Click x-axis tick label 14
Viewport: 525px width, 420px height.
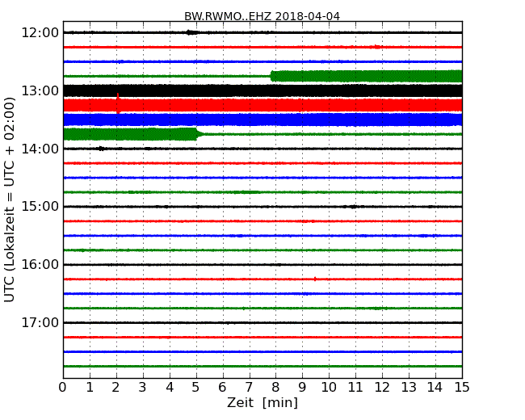click(x=435, y=388)
